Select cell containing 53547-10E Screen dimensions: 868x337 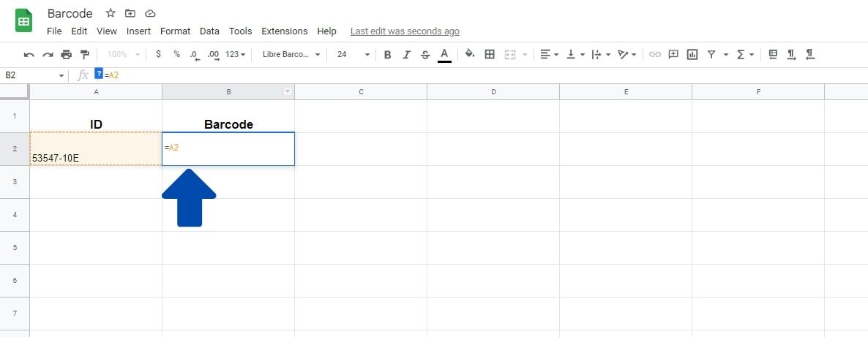click(x=96, y=149)
